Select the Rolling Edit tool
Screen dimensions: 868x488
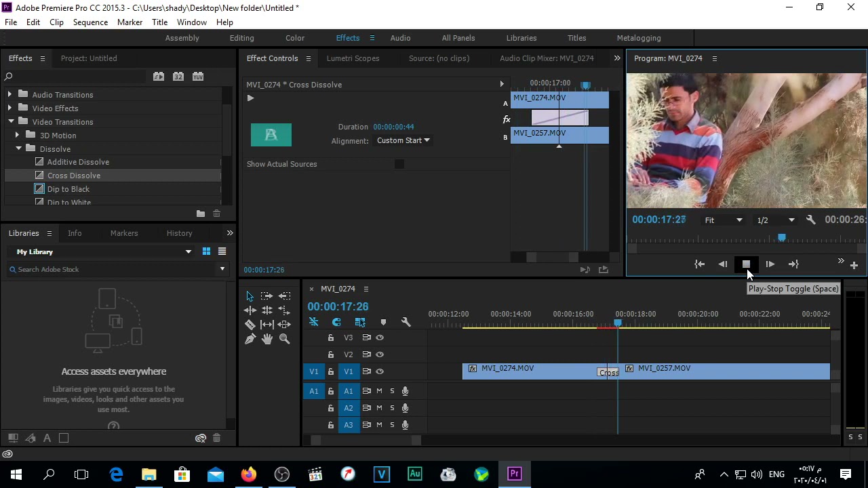tap(267, 310)
